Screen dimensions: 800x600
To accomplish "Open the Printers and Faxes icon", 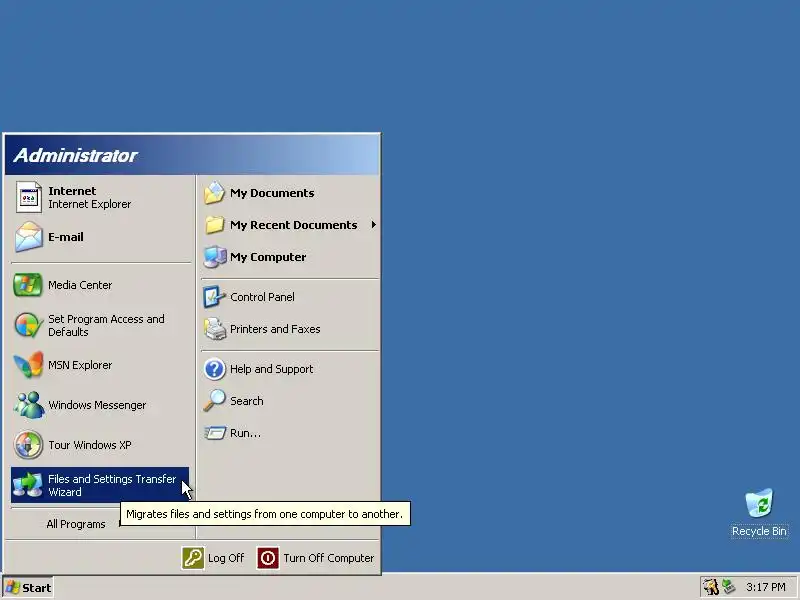I will pyautogui.click(x=215, y=329).
